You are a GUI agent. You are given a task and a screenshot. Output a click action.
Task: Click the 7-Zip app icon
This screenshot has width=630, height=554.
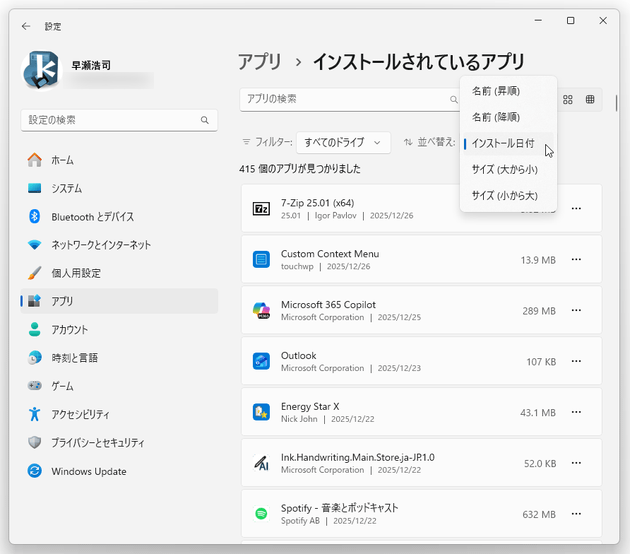pyautogui.click(x=261, y=209)
